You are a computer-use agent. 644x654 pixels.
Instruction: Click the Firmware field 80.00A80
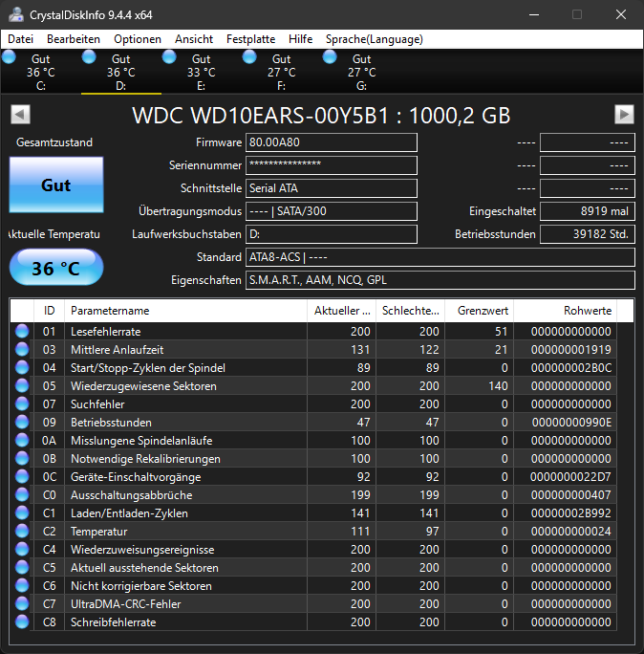[332, 142]
